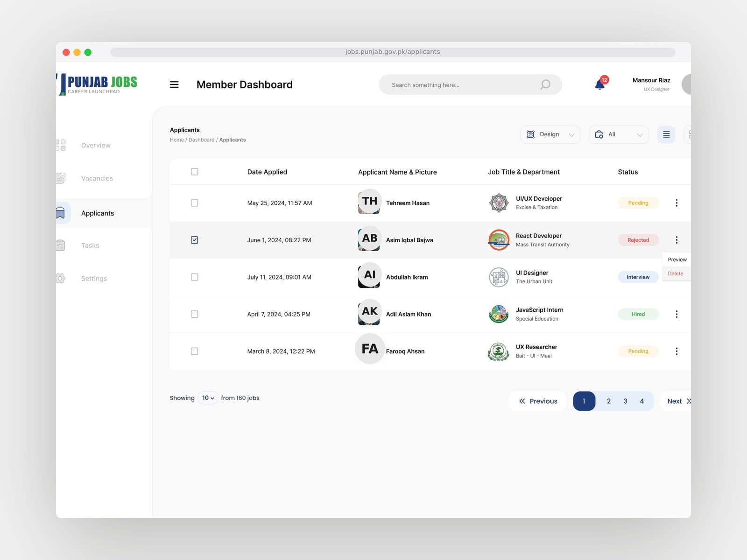747x560 pixels.
Task: Click the Vacancies sidebar icon
Action: (x=61, y=178)
